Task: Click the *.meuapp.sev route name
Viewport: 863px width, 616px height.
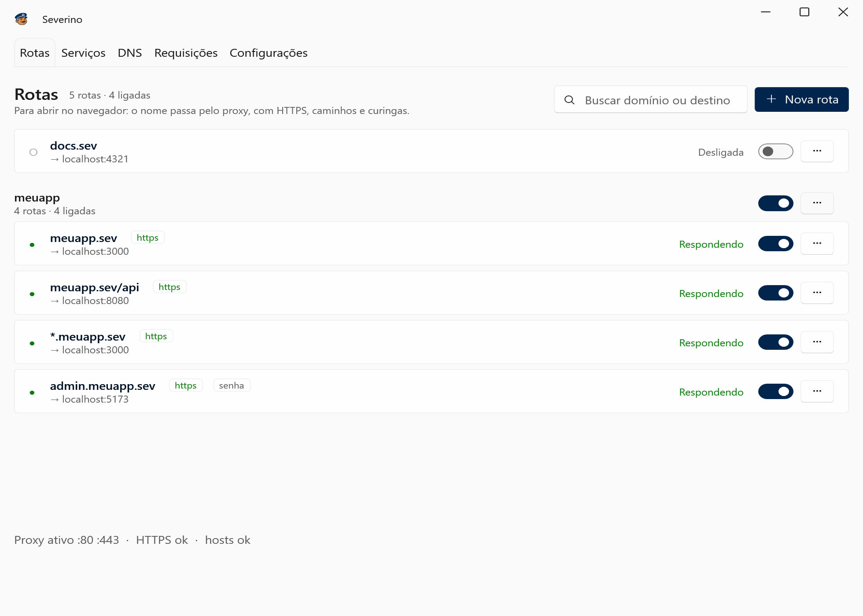Action: [88, 337]
